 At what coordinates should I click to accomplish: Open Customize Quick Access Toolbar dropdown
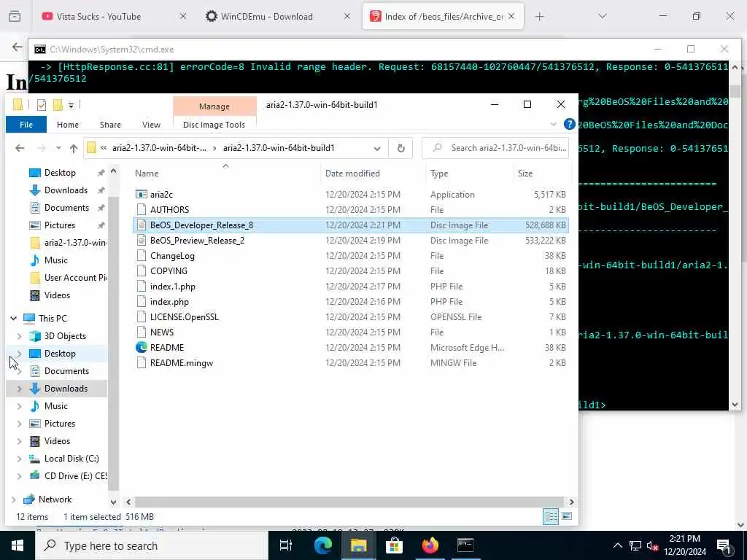[71, 105]
